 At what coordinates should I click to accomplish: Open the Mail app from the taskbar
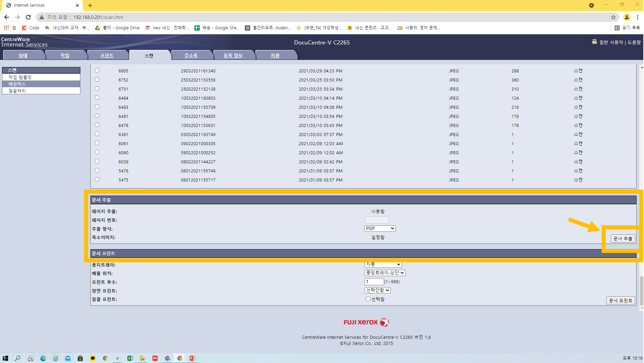[x=68, y=358]
